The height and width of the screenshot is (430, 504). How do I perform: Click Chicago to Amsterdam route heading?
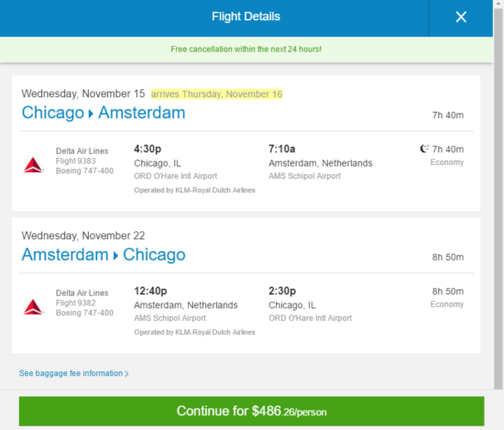pyautogui.click(x=104, y=113)
